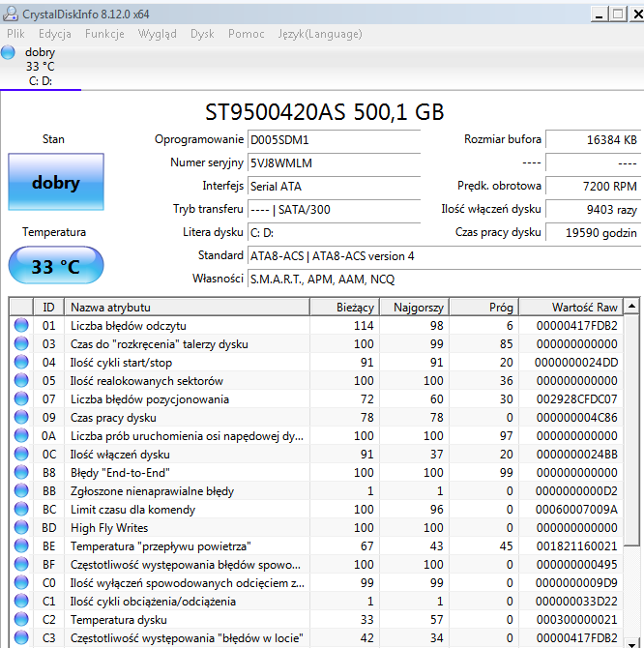The image size is (644, 648).
Task: Click the Próg column header
Action: pos(483,307)
